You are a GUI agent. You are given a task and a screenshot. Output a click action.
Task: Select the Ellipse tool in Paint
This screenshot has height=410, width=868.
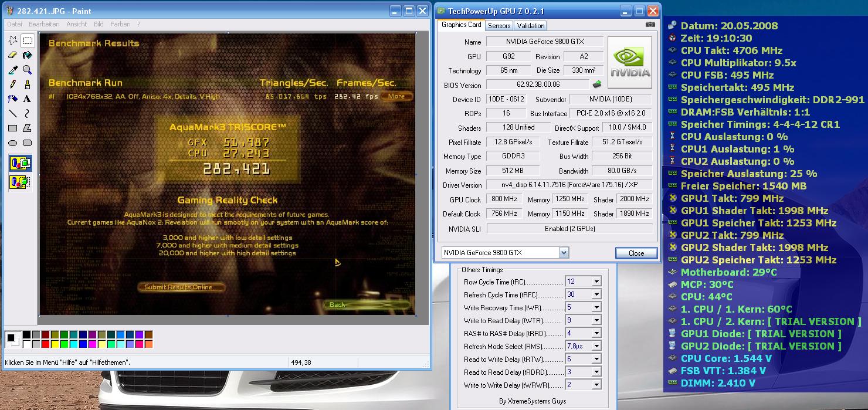pos(13,143)
